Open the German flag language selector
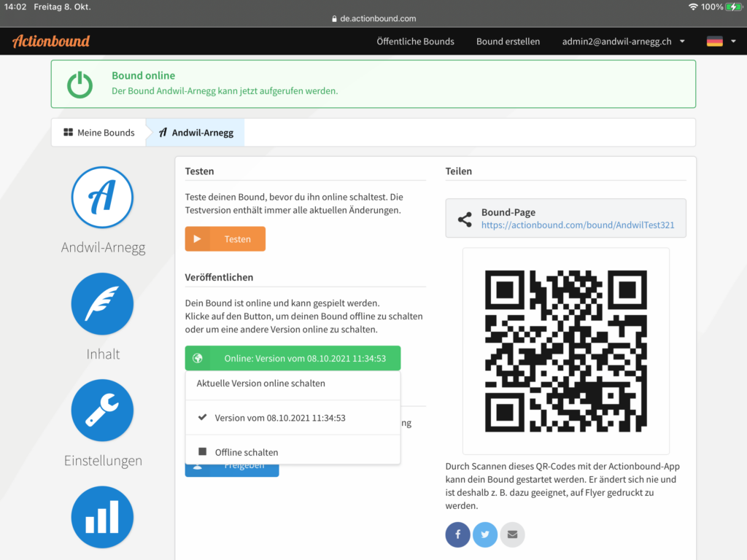Screen dimensions: 747x560 pyautogui.click(x=721, y=42)
